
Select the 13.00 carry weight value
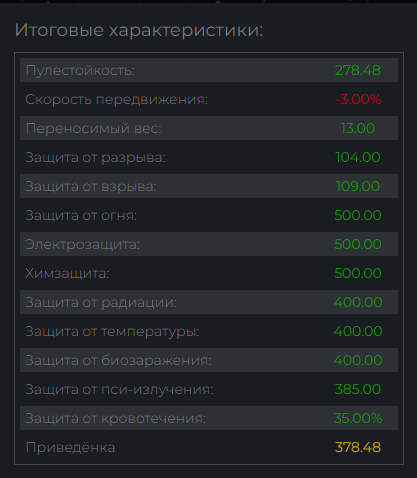[358, 128]
